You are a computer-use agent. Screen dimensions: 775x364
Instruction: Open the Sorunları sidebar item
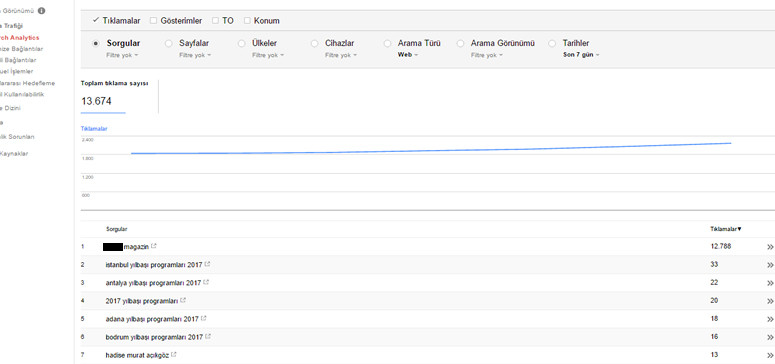(x=17, y=136)
